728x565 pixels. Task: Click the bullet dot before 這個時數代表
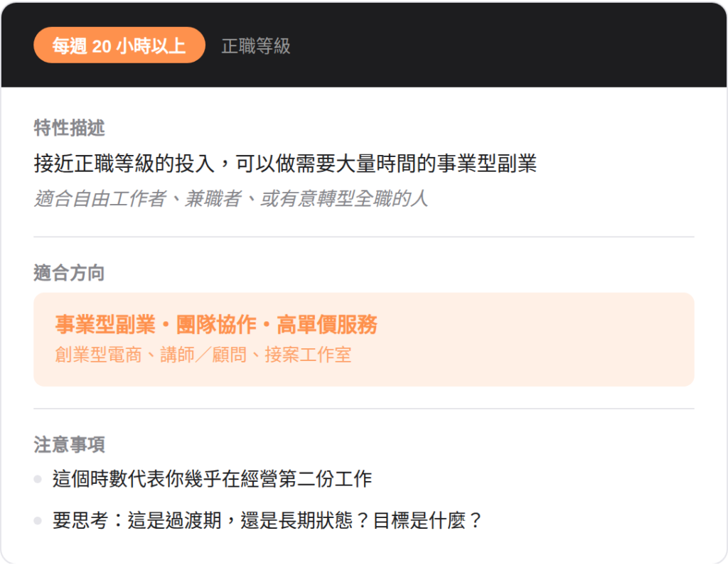click(38, 479)
